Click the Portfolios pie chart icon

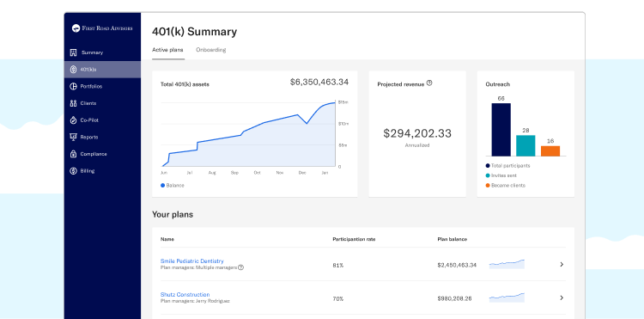pyautogui.click(x=74, y=86)
